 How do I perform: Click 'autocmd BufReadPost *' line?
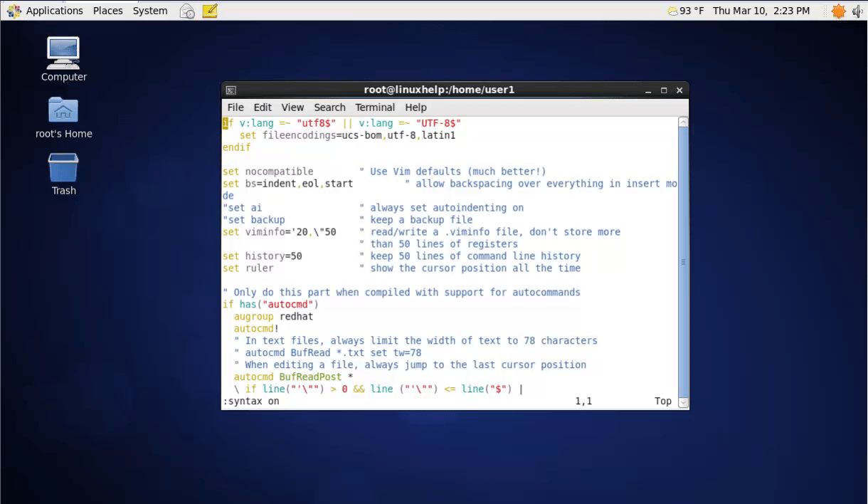(294, 377)
